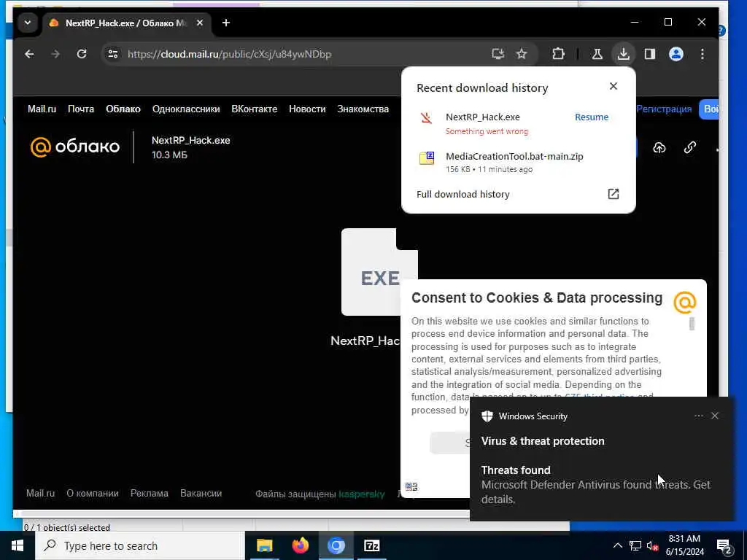
Task: Toggle the Downloads toolbar icon
Action: tap(623, 54)
